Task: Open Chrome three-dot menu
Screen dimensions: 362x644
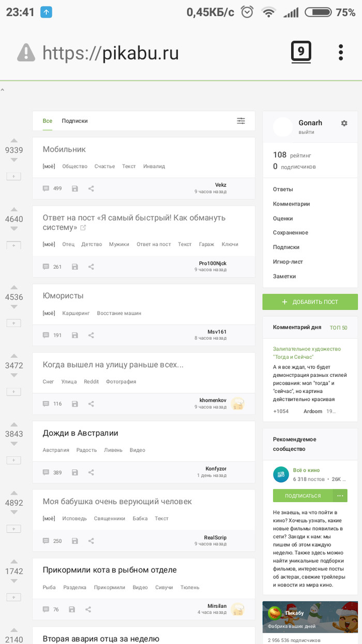Action: 341,52
